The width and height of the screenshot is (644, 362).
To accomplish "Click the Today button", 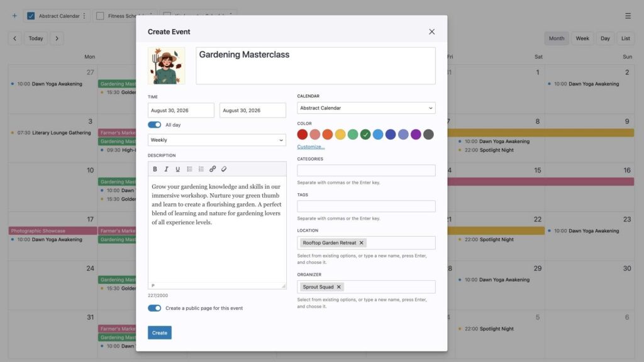I will (36, 38).
